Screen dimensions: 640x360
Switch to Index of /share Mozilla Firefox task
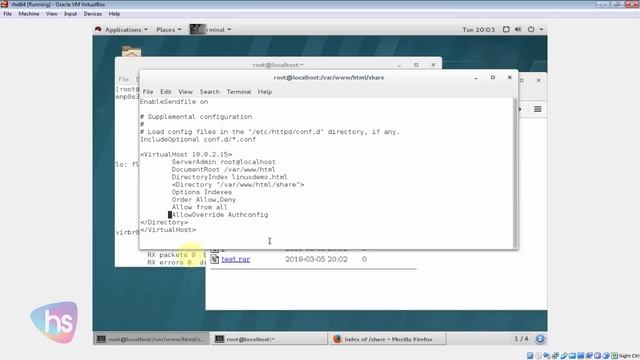coord(387,339)
